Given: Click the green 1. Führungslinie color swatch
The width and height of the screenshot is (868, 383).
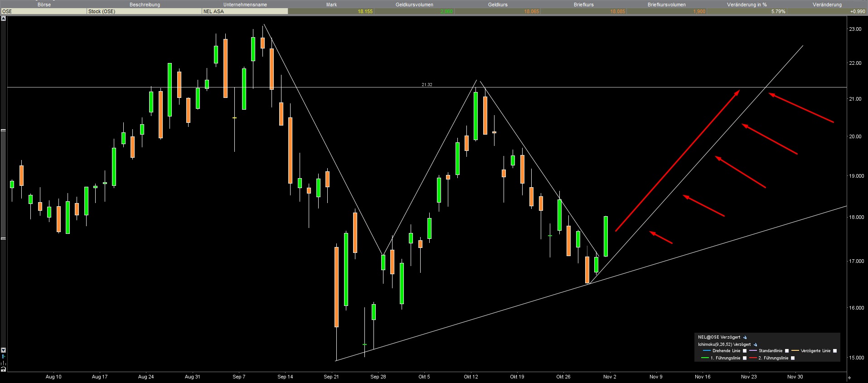Looking at the screenshot, I should tap(705, 358).
